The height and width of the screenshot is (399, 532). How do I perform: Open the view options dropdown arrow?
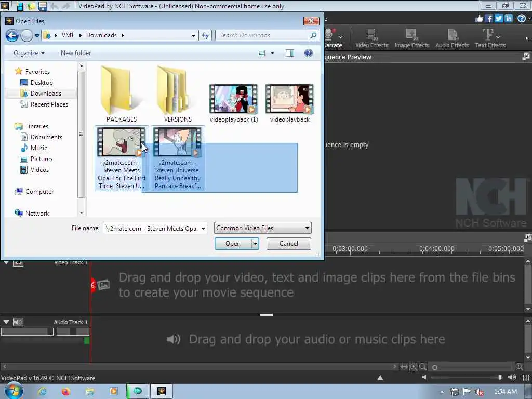(272, 53)
